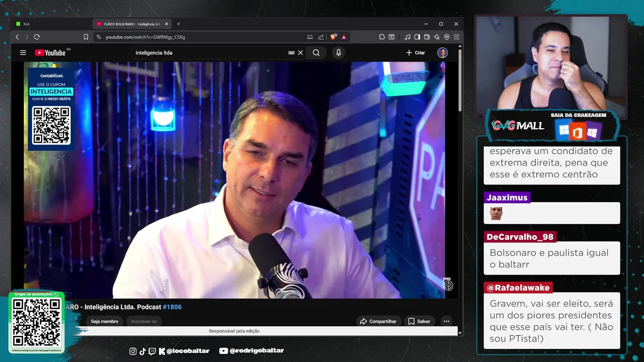Click the @rodrigobaltar handle text
Screen dimensions: 644x362
coord(257,351)
